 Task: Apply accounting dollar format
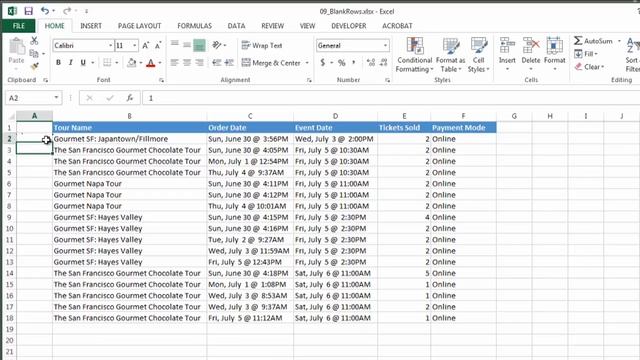pyautogui.click(x=323, y=62)
